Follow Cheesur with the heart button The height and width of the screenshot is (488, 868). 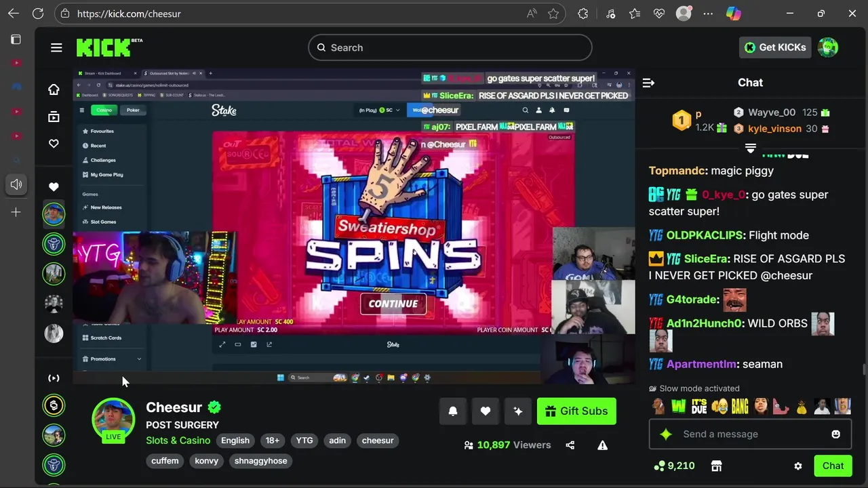[x=486, y=411]
